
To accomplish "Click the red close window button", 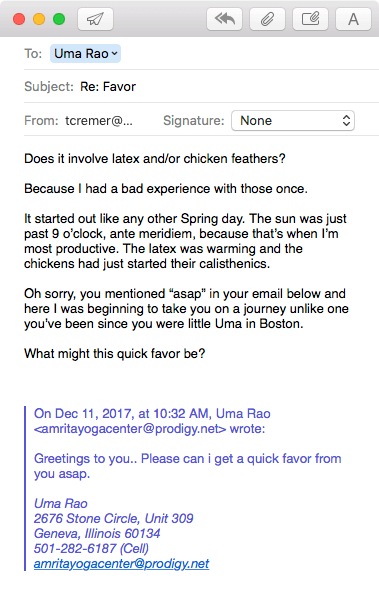I will click(x=19, y=19).
